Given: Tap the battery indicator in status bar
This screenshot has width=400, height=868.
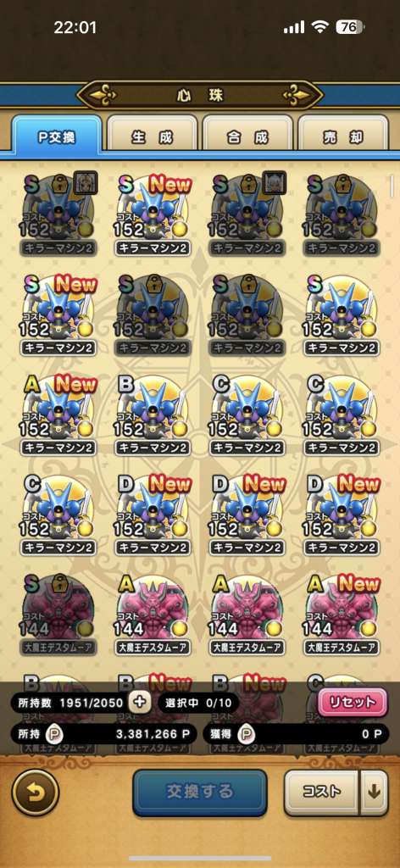Looking at the screenshot, I should pyautogui.click(x=350, y=27).
